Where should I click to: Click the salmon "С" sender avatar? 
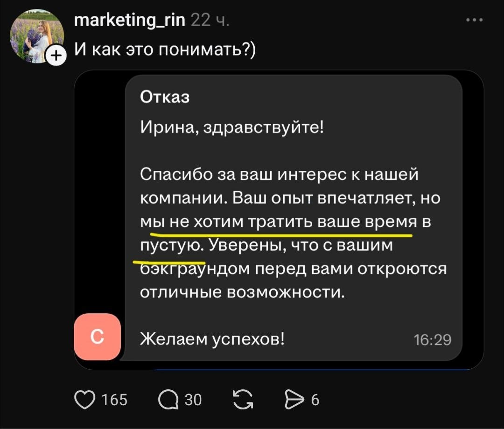pyautogui.click(x=97, y=337)
